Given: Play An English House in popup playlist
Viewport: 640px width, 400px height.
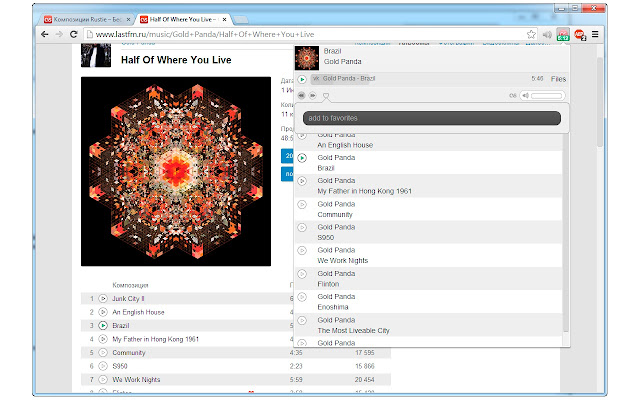Looking at the screenshot, I should [x=302, y=136].
